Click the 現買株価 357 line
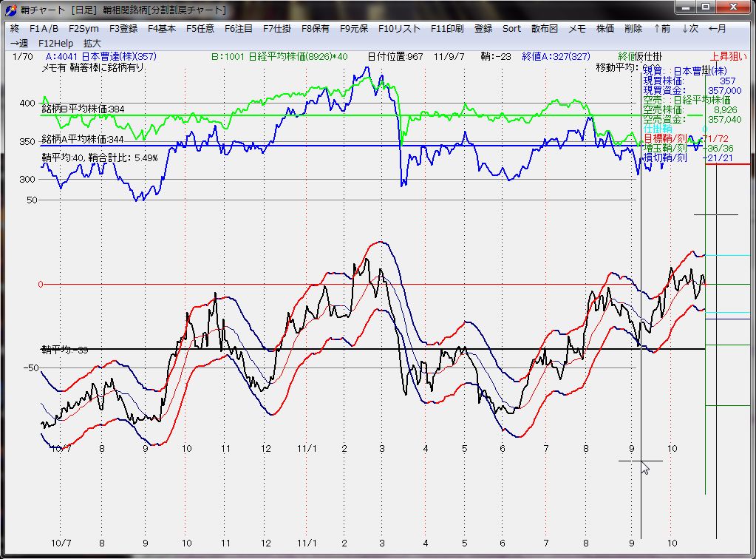 pos(689,81)
